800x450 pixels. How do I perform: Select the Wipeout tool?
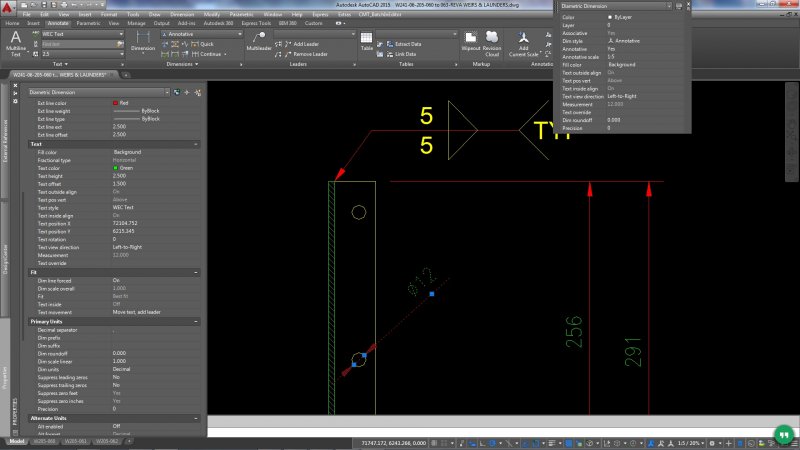click(x=470, y=41)
